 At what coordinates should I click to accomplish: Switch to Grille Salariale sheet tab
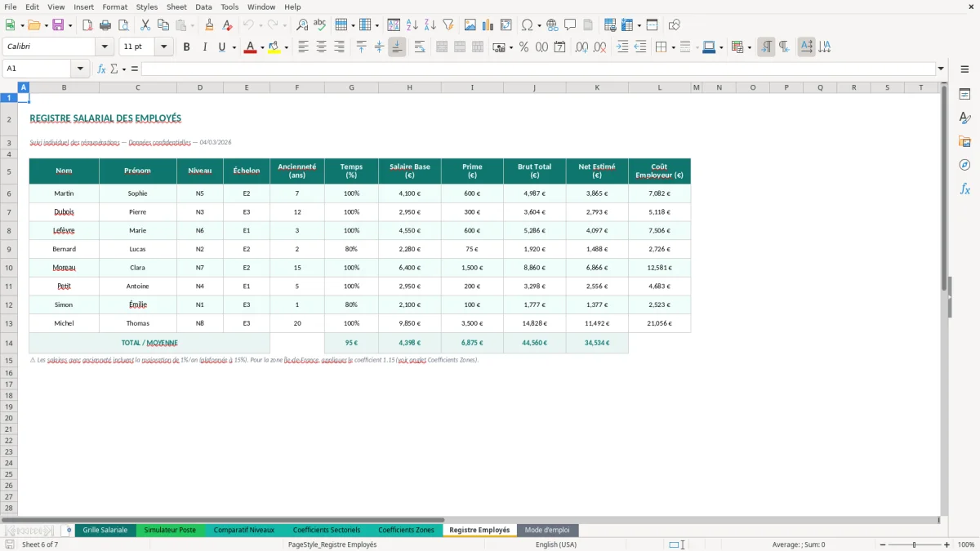(x=105, y=530)
